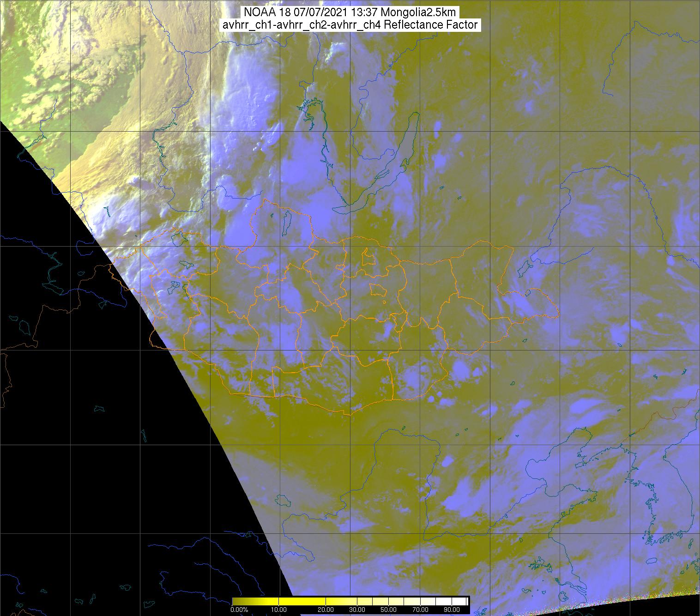This screenshot has height=616, width=700.
Task: Click the '50.00' color scale label
Action: pyautogui.click(x=388, y=610)
